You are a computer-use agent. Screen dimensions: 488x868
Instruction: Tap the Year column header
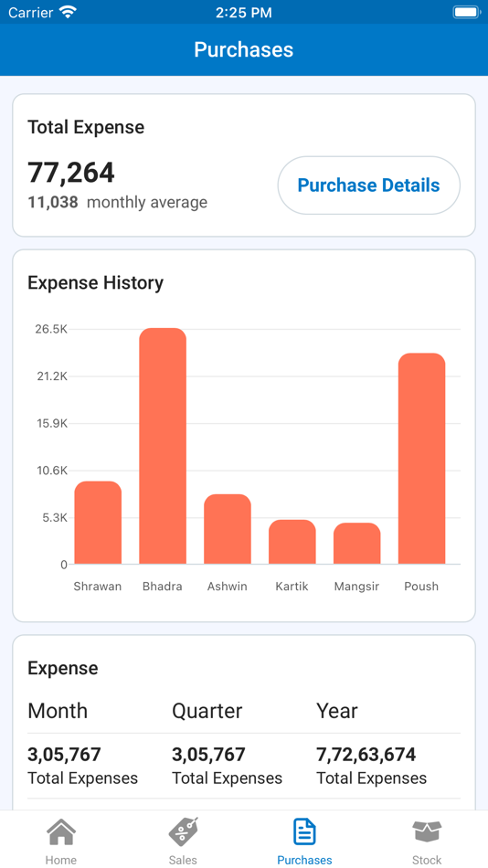(337, 711)
